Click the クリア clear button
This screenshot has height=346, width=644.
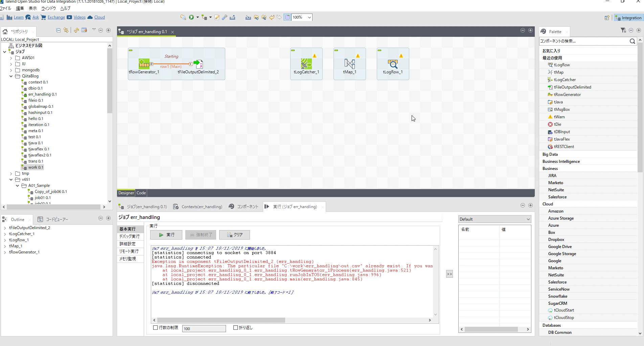click(234, 234)
